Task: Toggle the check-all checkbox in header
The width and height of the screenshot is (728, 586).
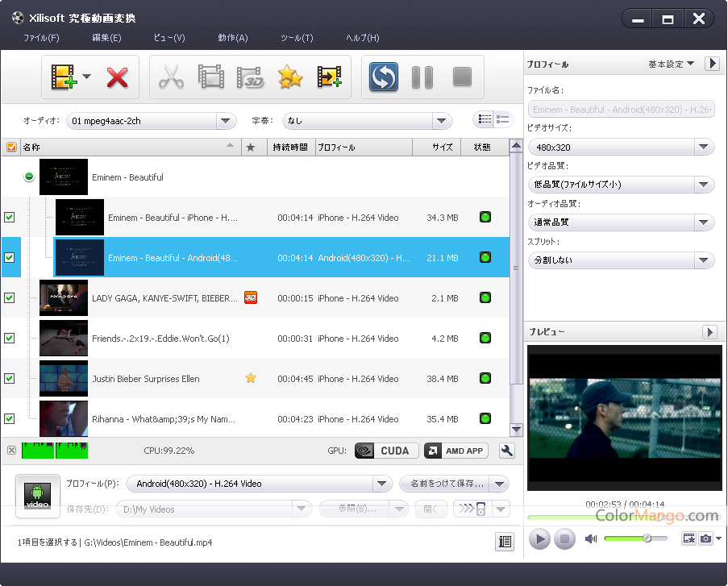Action: tap(11, 148)
